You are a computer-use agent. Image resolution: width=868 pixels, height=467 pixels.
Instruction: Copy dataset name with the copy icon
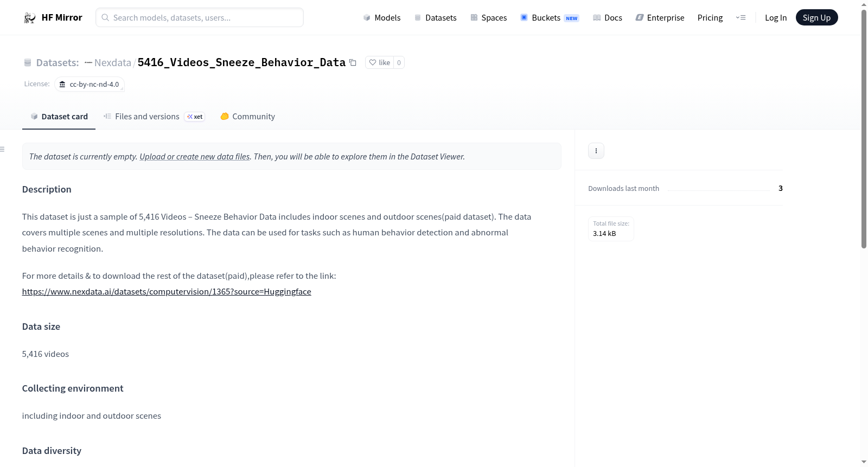pyautogui.click(x=353, y=62)
